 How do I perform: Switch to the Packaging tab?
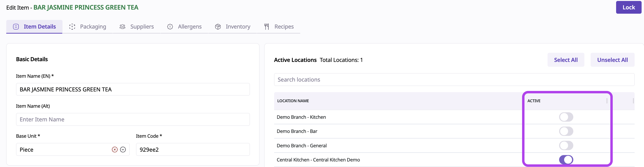(93, 27)
